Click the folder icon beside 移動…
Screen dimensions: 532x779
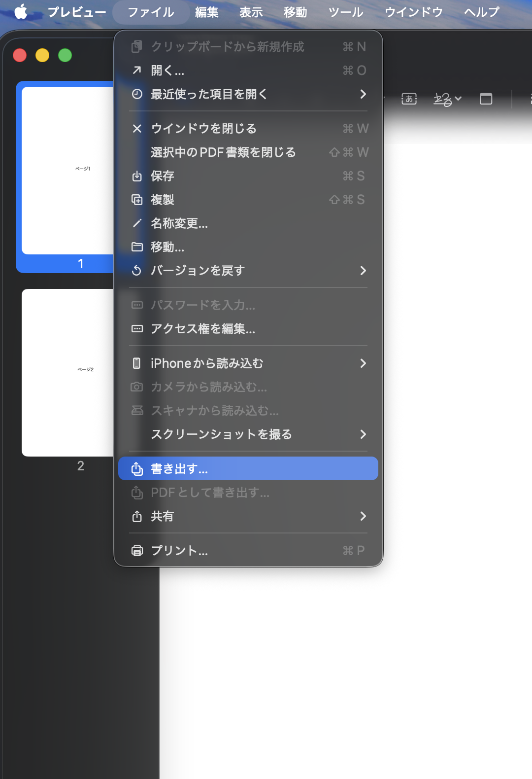[137, 247]
